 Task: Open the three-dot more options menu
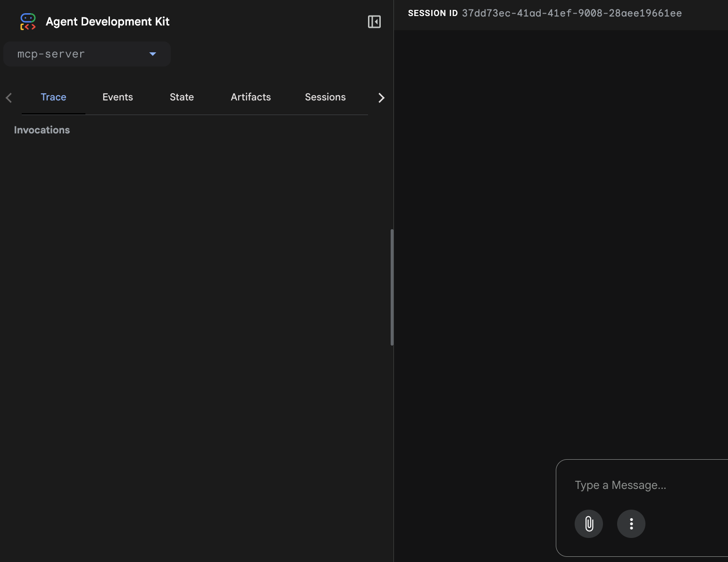[x=631, y=524]
